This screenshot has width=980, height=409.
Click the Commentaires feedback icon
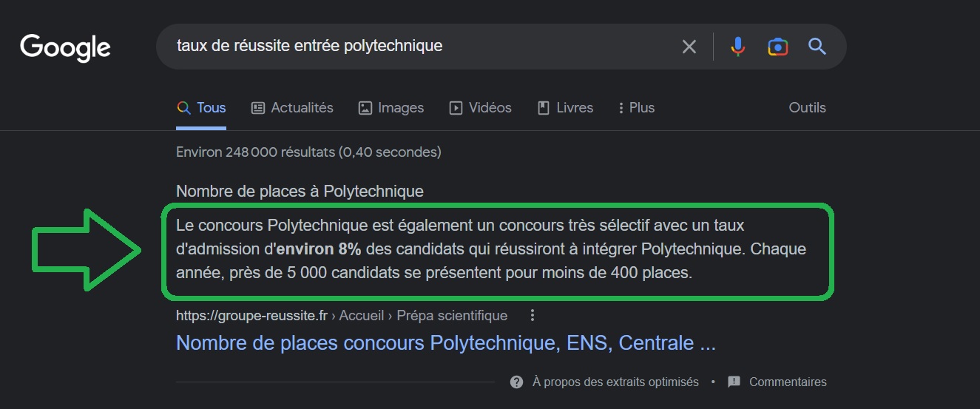point(734,382)
